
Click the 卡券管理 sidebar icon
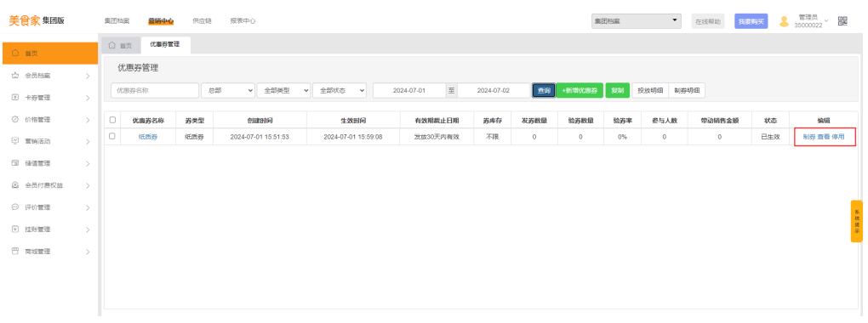tap(15, 98)
